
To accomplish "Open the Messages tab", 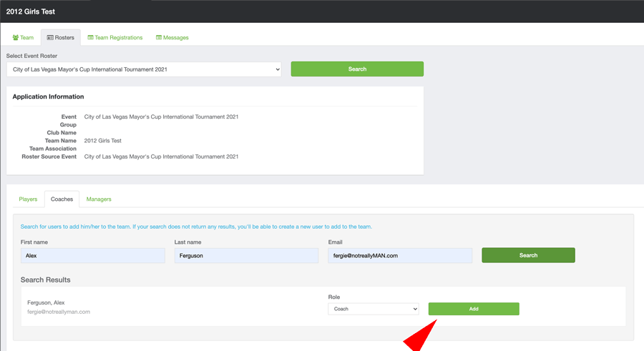I will (175, 38).
